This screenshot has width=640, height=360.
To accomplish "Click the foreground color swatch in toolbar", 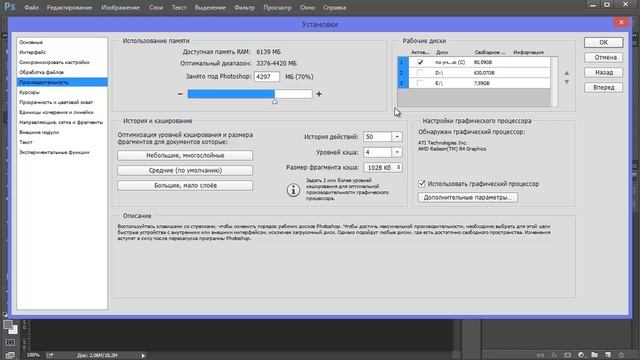I will (x=8, y=325).
